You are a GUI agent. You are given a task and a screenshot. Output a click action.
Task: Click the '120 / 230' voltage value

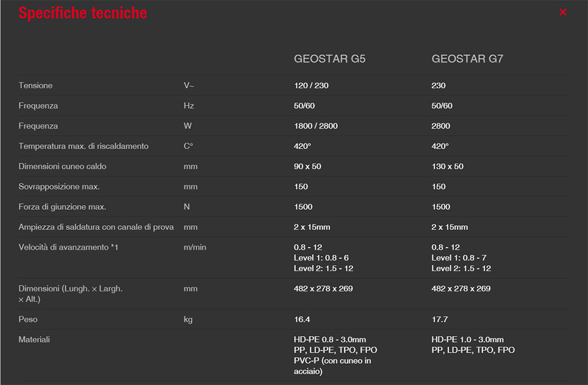coord(311,85)
